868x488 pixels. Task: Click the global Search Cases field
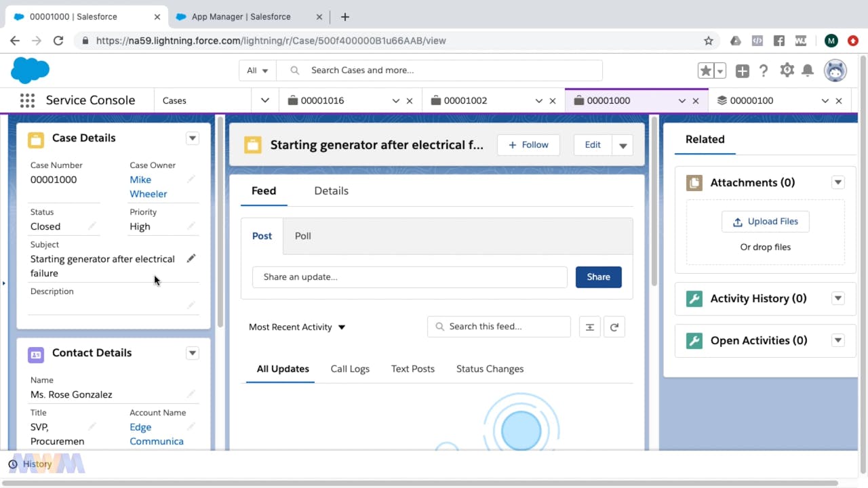coord(439,70)
